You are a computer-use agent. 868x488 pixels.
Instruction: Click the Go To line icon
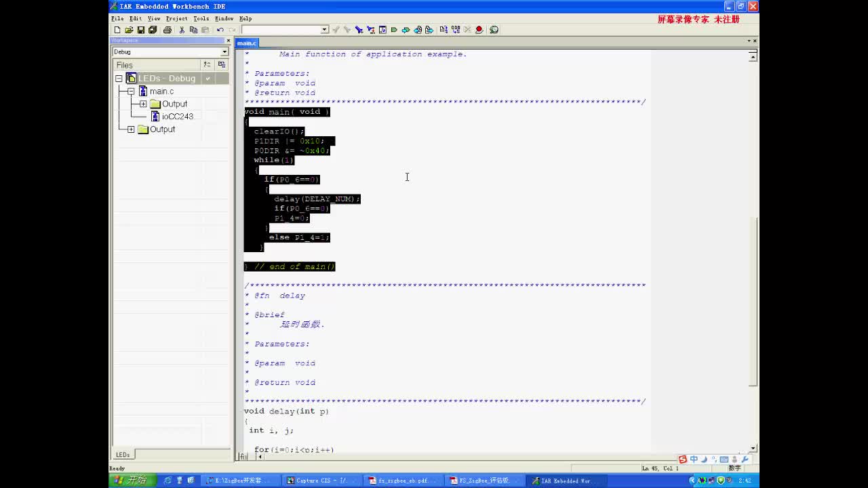(382, 30)
